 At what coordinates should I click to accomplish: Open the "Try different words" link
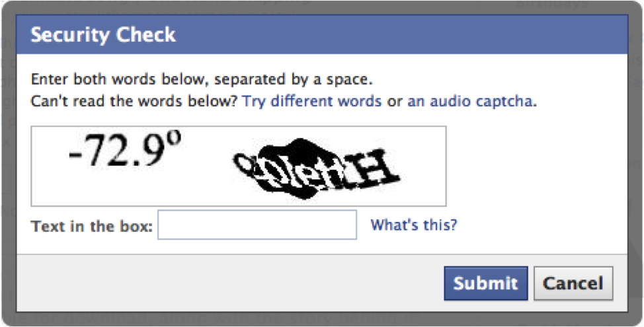tap(312, 102)
